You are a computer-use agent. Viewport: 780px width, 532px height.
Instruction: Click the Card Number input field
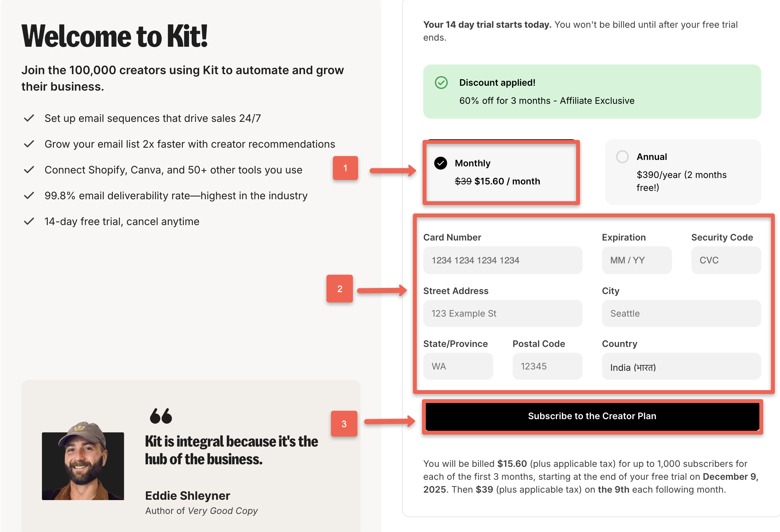click(503, 260)
